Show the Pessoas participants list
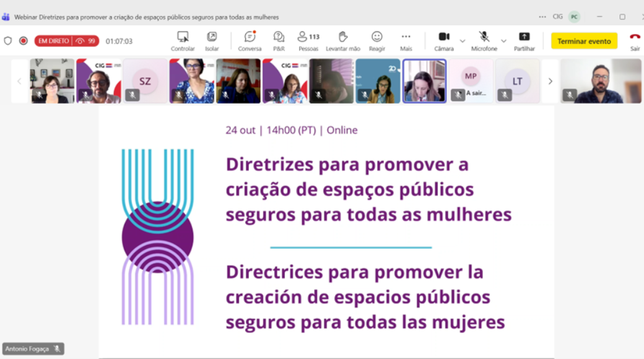Viewport: 644px width, 359px height. tap(308, 37)
